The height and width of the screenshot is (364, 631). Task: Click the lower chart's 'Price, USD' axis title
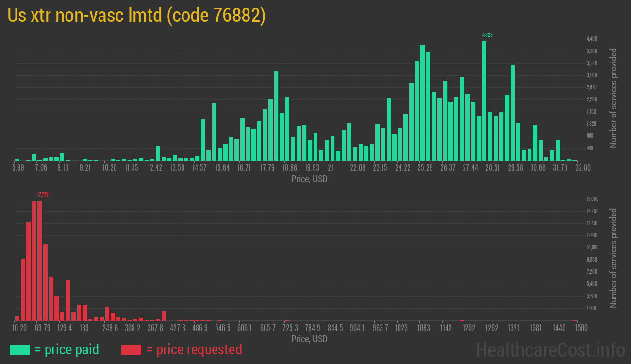(x=309, y=339)
